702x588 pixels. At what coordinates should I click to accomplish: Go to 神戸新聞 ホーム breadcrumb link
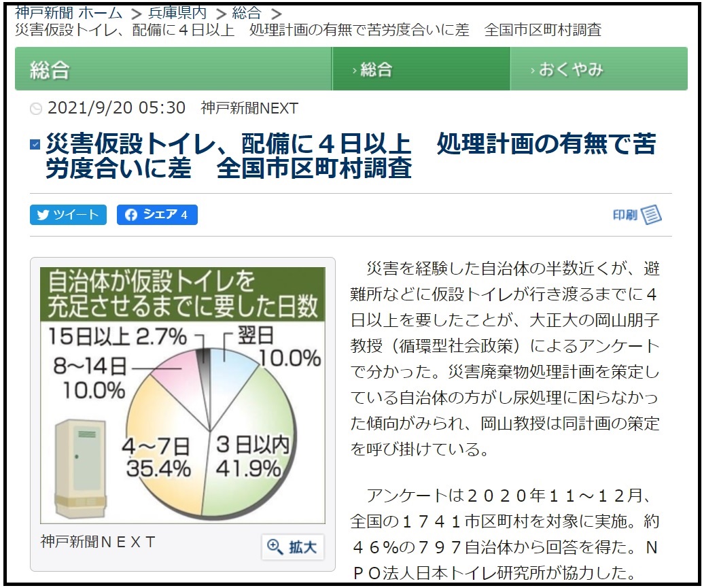point(68,12)
